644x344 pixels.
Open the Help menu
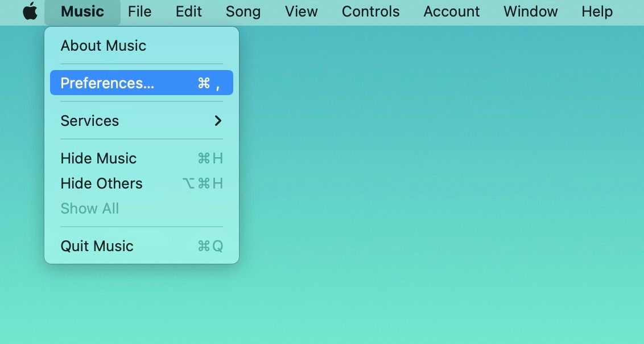pyautogui.click(x=597, y=11)
